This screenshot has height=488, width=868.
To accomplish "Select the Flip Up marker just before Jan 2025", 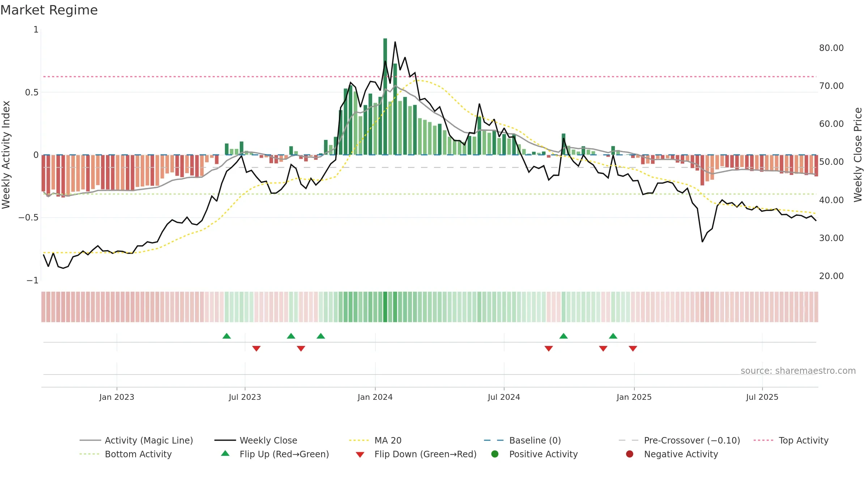I will point(613,336).
